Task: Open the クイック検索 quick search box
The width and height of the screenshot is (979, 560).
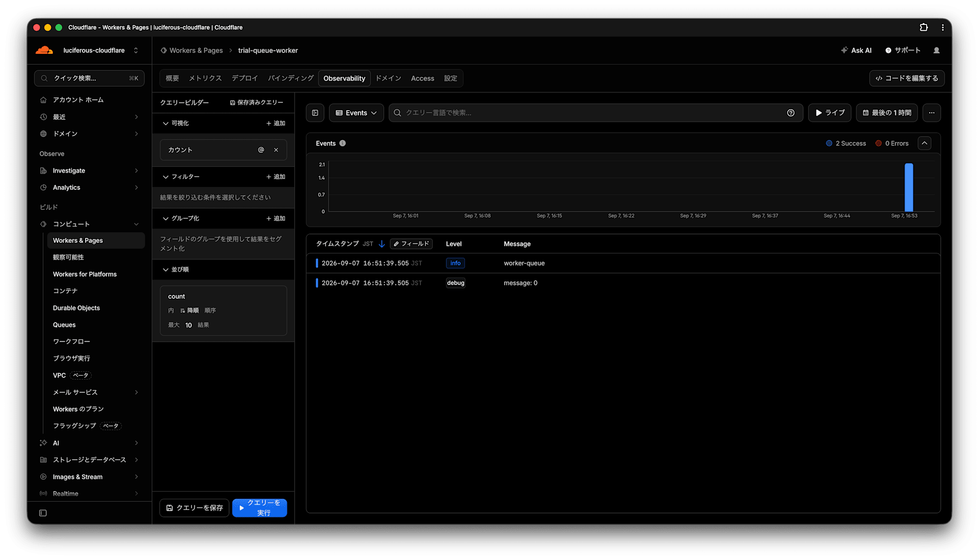Action: 90,78
